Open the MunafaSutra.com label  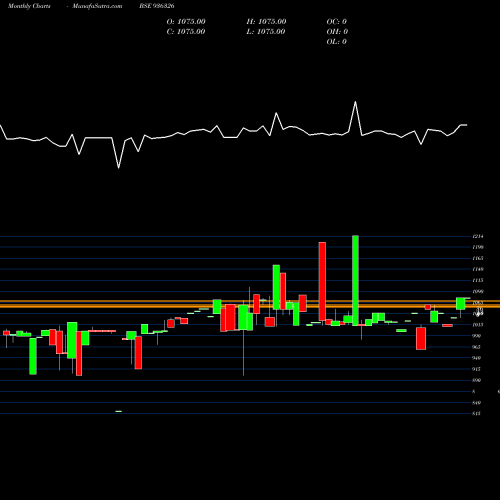coord(97,6)
